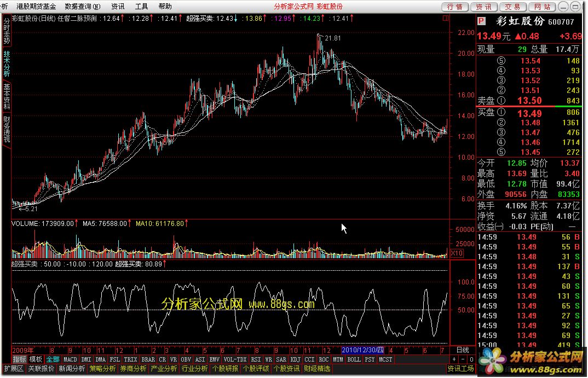This screenshot has width=588, height=378.
Task: Select the BOLL indicator
Action: pyautogui.click(x=354, y=359)
